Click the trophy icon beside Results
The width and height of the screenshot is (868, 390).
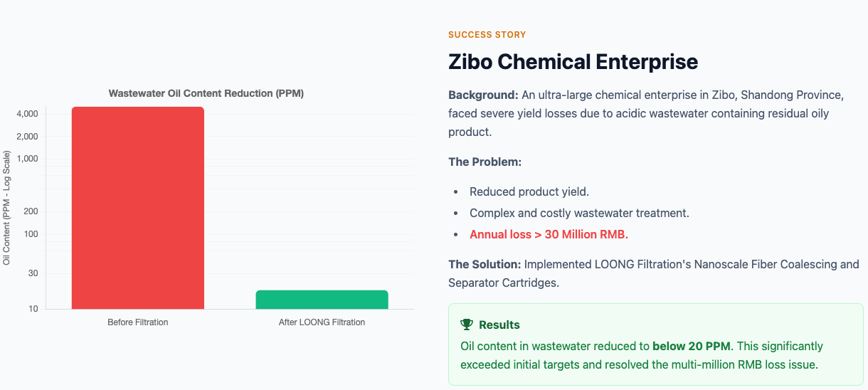pos(467,325)
